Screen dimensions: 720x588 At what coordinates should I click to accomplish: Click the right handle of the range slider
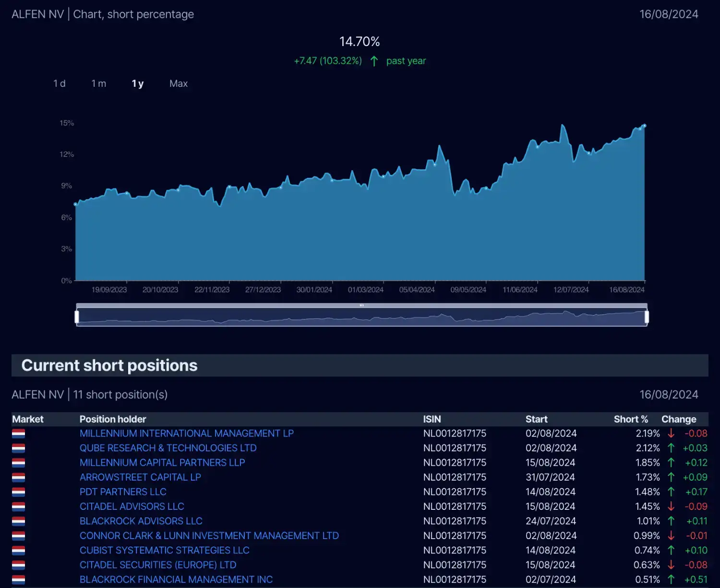tap(647, 317)
